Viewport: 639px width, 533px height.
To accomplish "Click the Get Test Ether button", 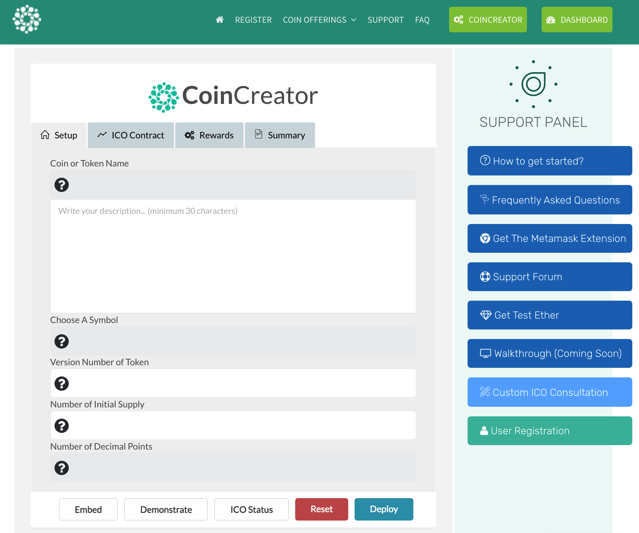I will pos(550,315).
